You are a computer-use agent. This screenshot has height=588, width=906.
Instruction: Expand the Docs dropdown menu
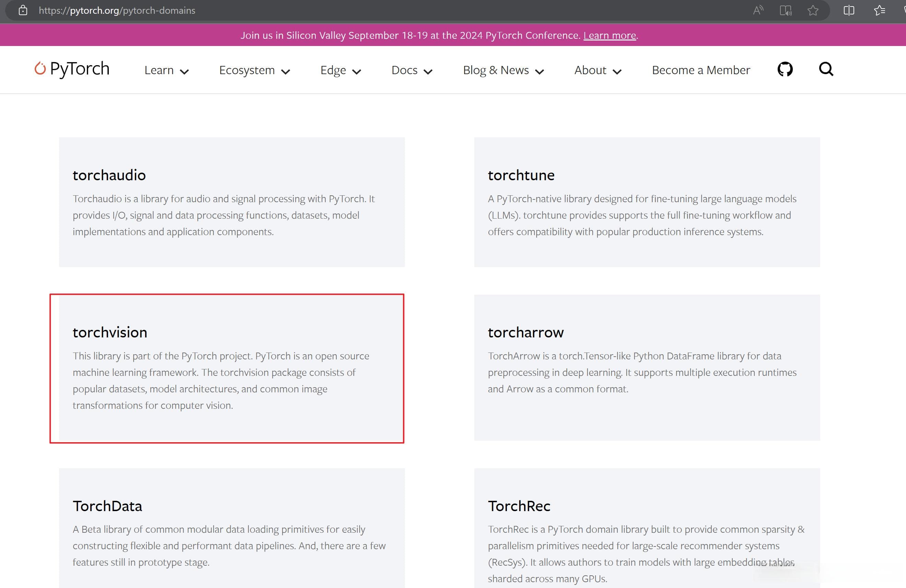[411, 70]
